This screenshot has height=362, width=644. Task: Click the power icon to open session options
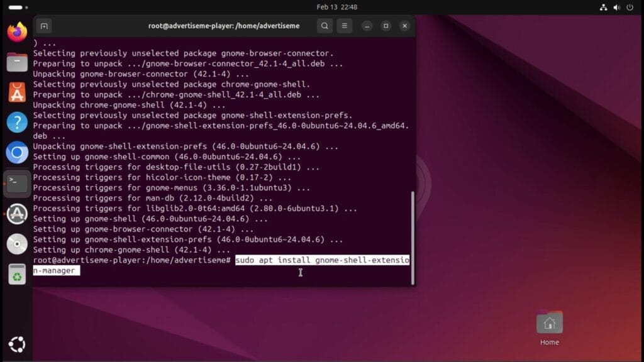[x=630, y=8]
